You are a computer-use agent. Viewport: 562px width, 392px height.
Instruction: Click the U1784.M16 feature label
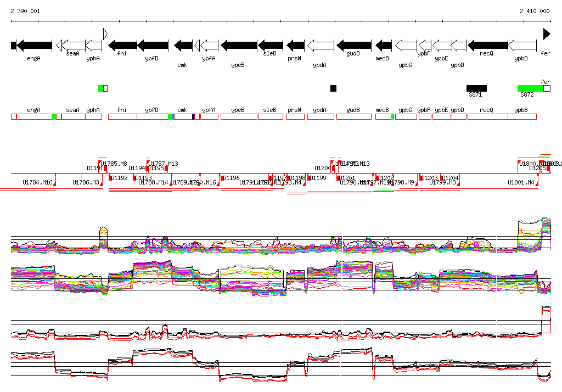[x=37, y=183]
